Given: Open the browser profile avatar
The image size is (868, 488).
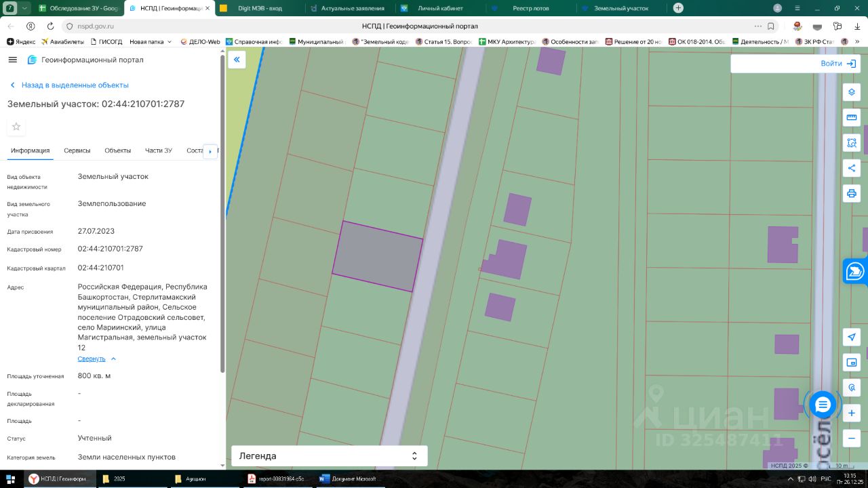Looking at the screenshot, I should pos(778,8).
